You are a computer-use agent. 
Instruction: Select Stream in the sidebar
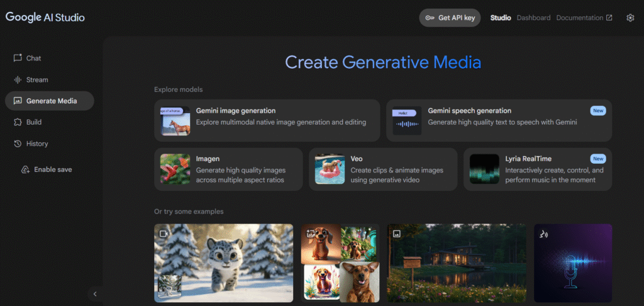pyautogui.click(x=50, y=80)
